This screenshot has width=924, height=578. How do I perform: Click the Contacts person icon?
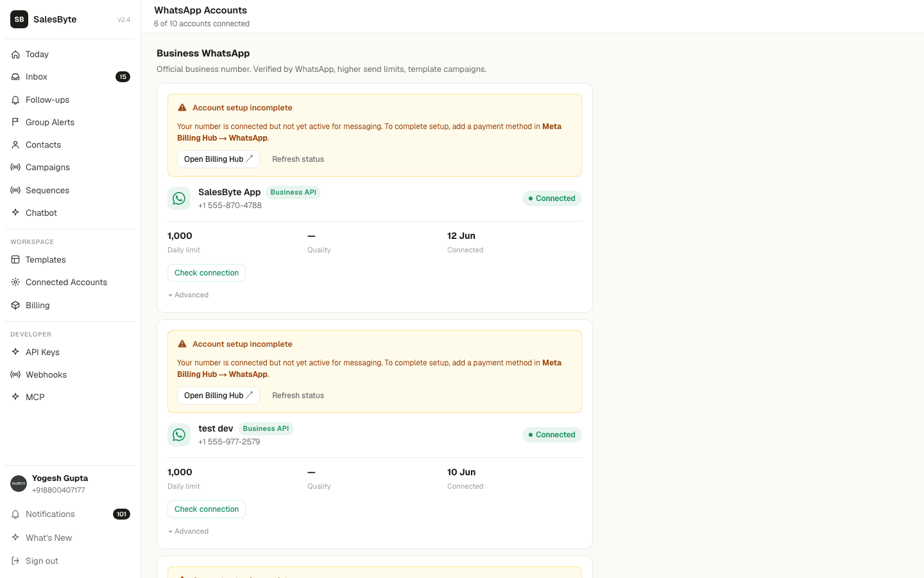point(15,145)
